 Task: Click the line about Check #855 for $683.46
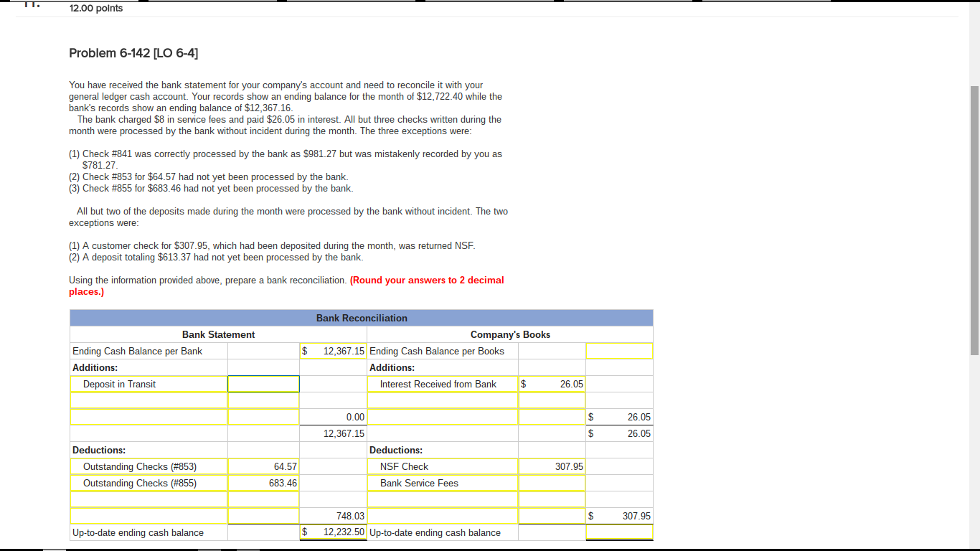coord(211,188)
